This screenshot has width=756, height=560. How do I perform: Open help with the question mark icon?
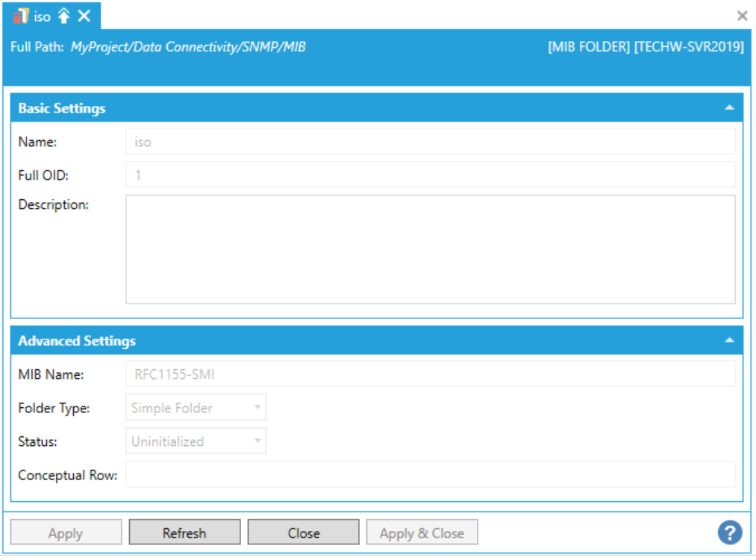coord(729,532)
